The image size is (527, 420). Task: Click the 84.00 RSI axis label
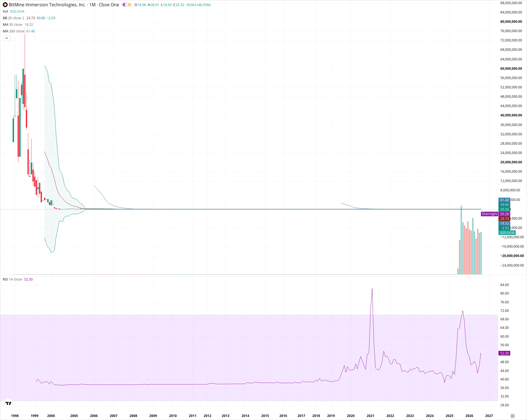pyautogui.click(x=504, y=285)
